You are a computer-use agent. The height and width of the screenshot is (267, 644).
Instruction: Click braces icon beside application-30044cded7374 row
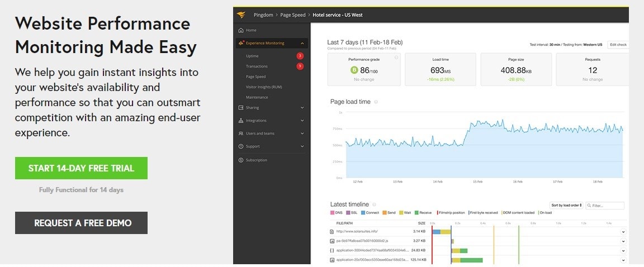click(x=332, y=251)
